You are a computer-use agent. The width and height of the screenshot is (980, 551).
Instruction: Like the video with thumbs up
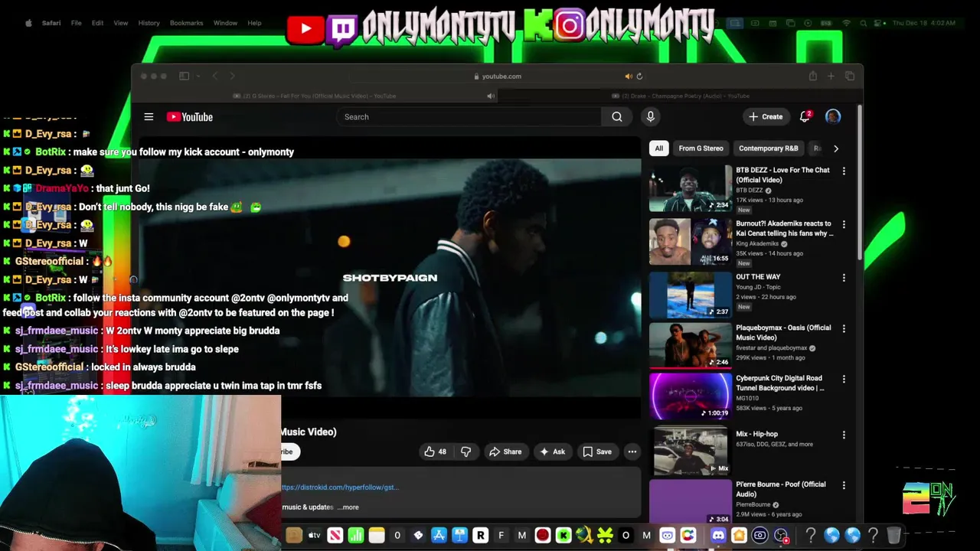tap(436, 452)
